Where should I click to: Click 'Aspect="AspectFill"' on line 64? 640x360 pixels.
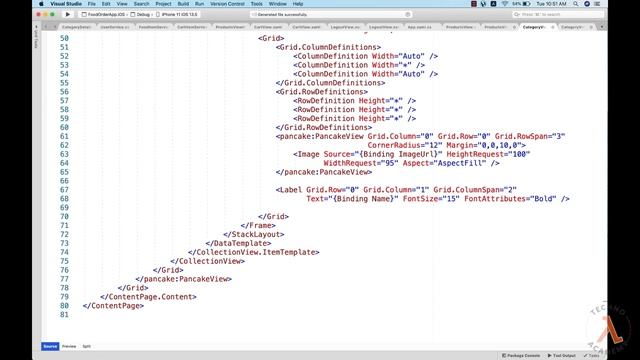(444, 163)
